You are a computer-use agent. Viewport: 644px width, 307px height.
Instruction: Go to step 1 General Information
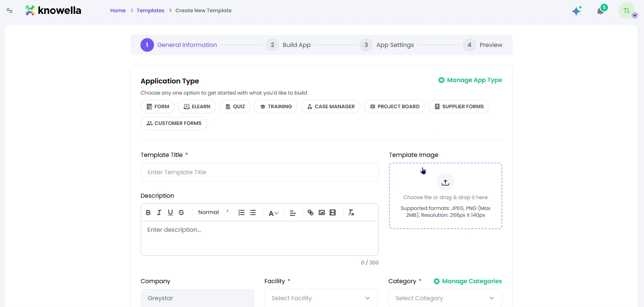pyautogui.click(x=179, y=45)
